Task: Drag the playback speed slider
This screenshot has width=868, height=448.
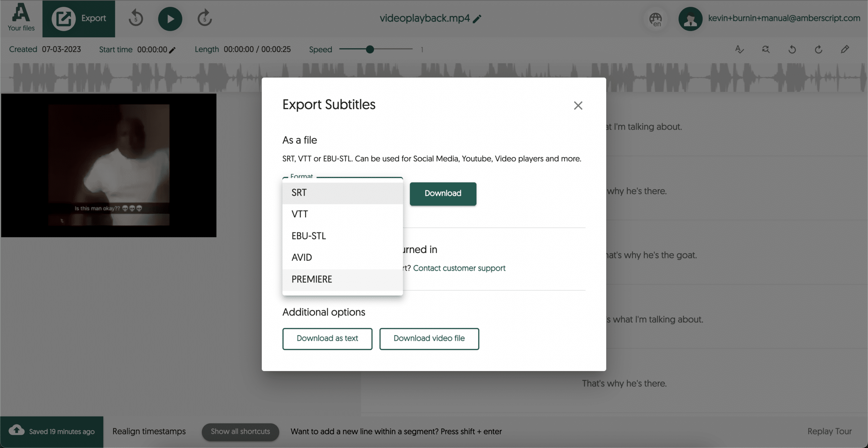Action: coord(370,49)
